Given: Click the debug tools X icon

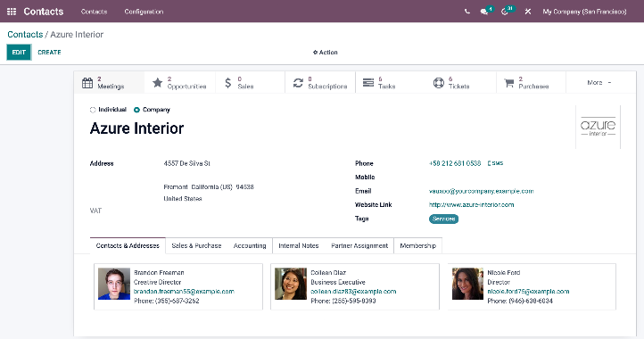Looking at the screenshot, I should pos(528,12).
